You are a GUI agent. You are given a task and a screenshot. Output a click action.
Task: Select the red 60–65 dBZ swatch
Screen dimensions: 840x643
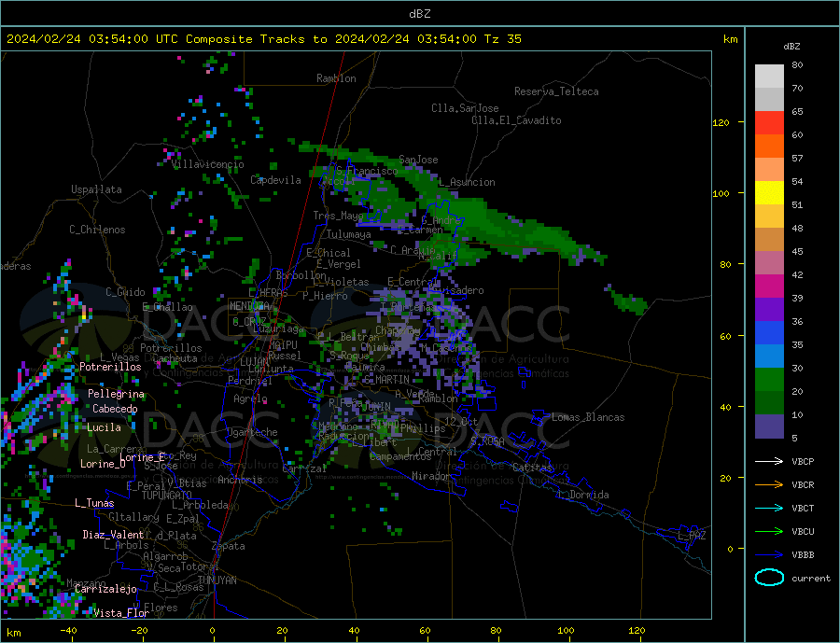click(x=769, y=122)
